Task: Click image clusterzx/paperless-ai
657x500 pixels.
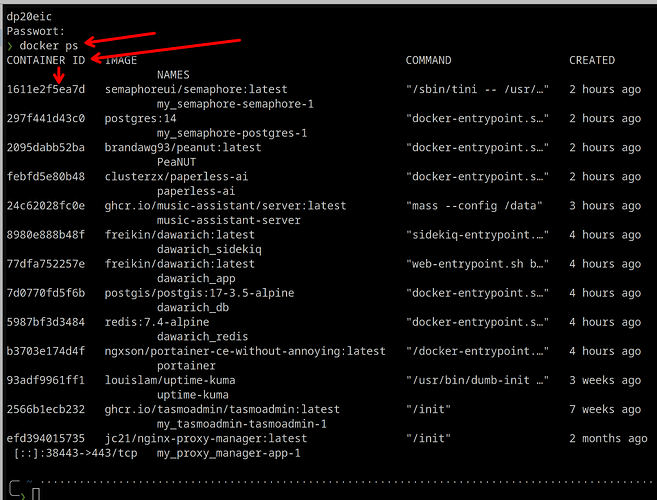Action: pos(176,177)
